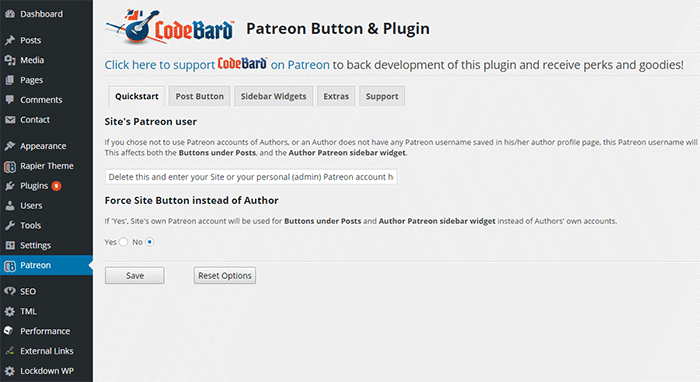
Task: Switch to the Post Button tab
Action: (200, 96)
